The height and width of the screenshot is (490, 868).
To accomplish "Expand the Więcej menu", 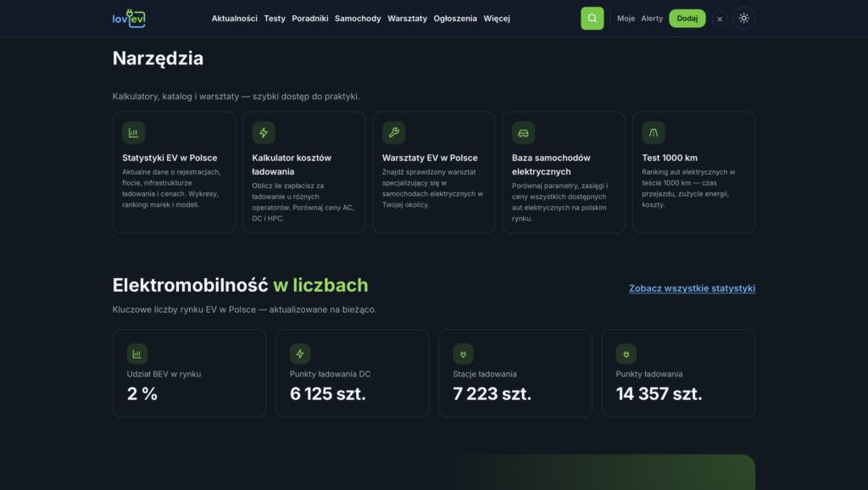I will pos(497,19).
